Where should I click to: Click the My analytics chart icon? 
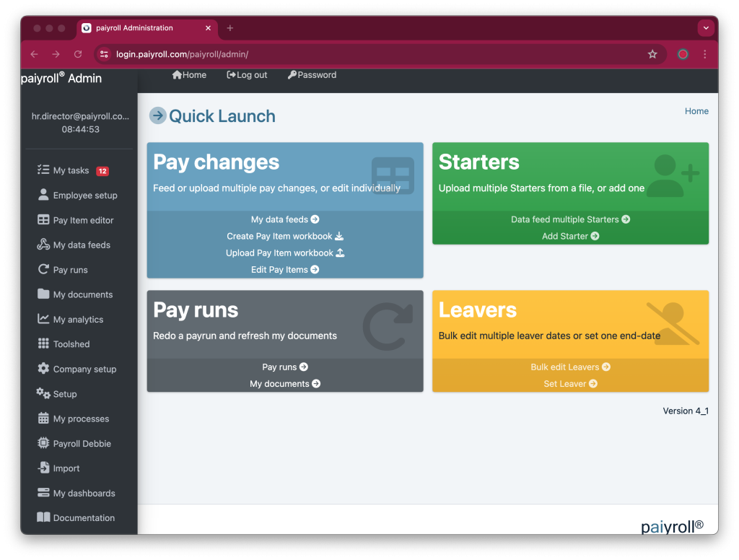(x=43, y=319)
